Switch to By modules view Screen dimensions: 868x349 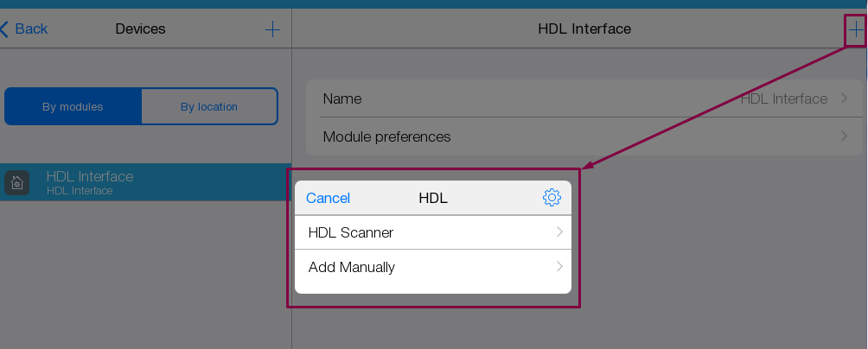pyautogui.click(x=73, y=107)
